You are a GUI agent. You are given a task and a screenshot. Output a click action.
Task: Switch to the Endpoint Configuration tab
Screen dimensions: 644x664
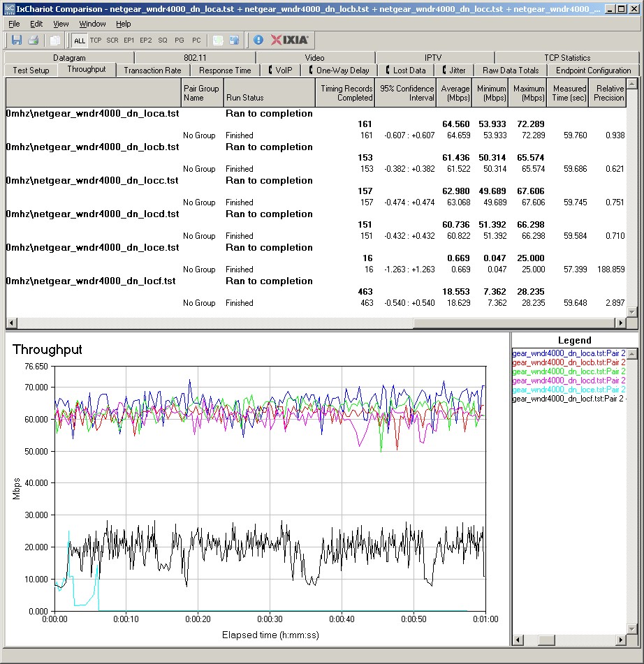593,71
